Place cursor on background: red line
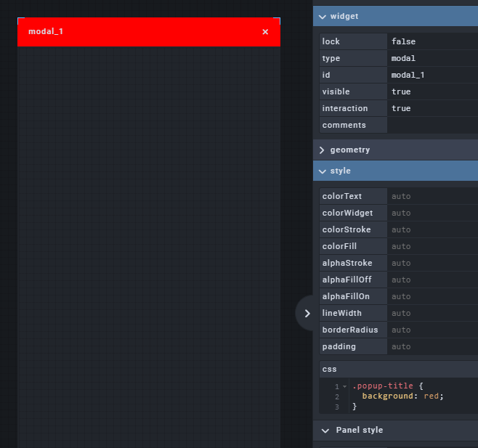 402,396
